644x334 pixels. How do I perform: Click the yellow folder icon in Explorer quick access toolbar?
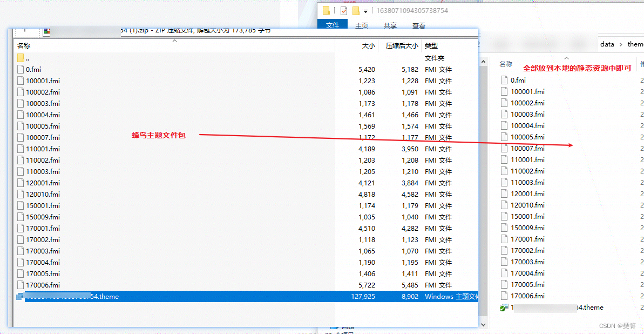(325, 10)
